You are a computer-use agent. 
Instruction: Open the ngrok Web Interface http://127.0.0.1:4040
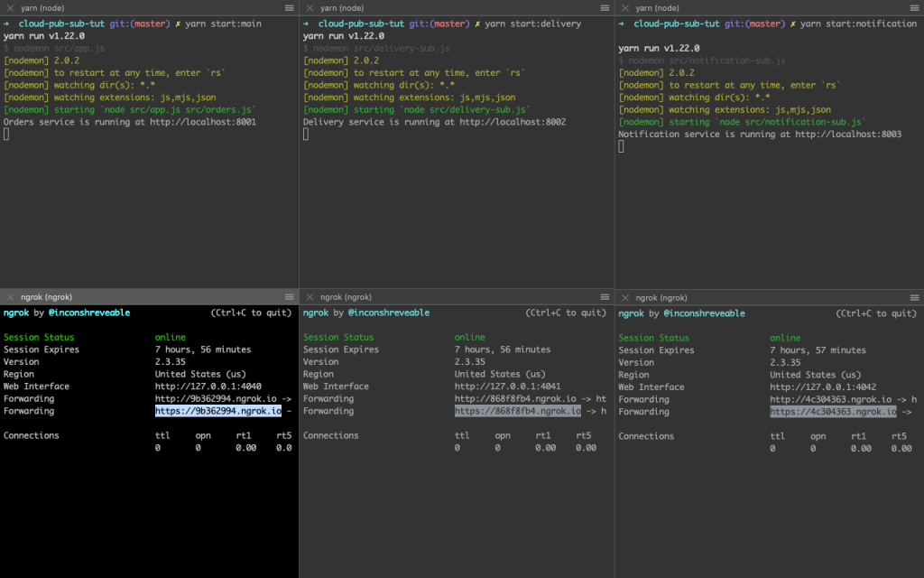(208, 386)
